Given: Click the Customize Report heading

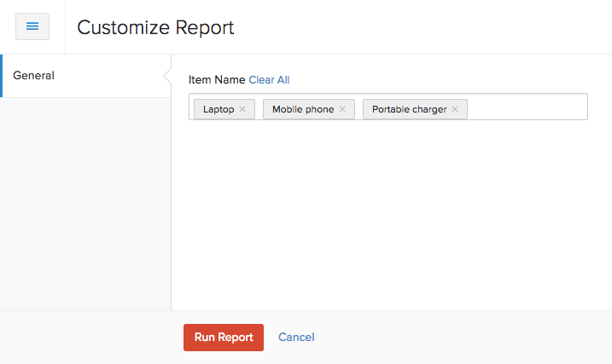Looking at the screenshot, I should coord(155,27).
